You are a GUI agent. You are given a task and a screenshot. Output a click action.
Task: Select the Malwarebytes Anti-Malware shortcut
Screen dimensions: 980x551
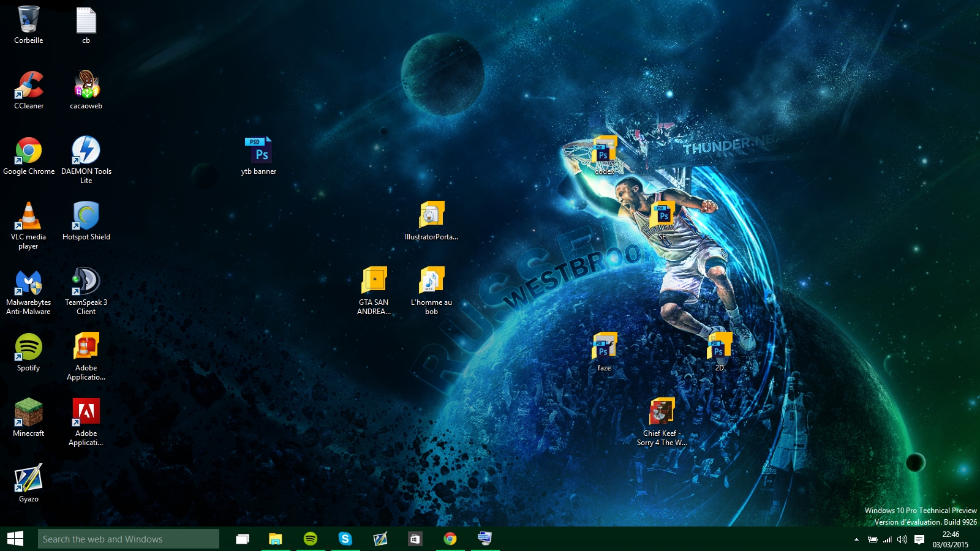coord(28,291)
